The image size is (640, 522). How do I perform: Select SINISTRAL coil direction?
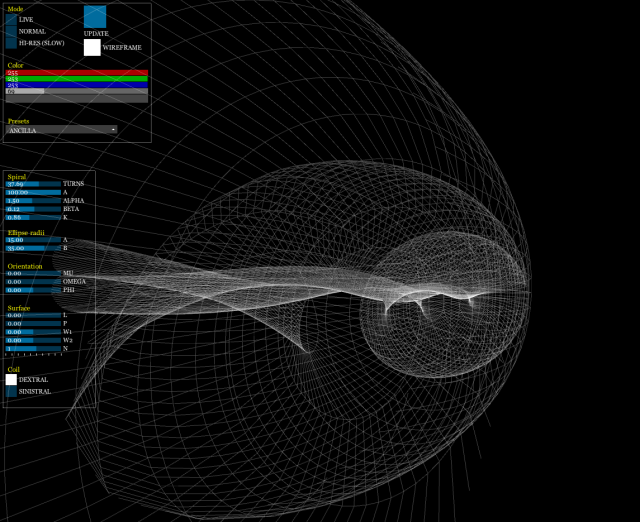pos(11,392)
